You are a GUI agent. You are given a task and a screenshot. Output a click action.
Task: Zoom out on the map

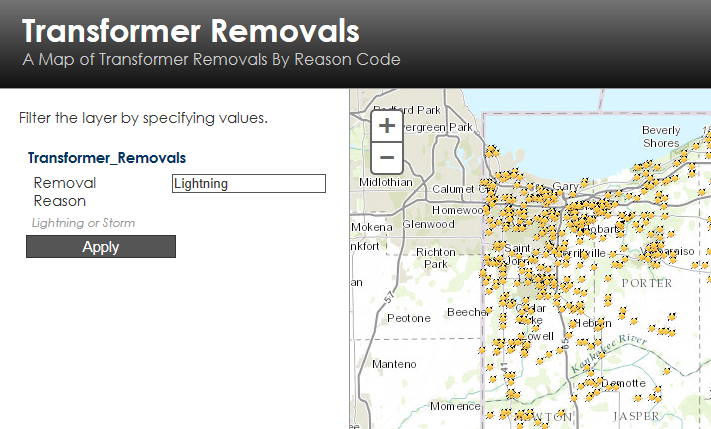[387, 158]
